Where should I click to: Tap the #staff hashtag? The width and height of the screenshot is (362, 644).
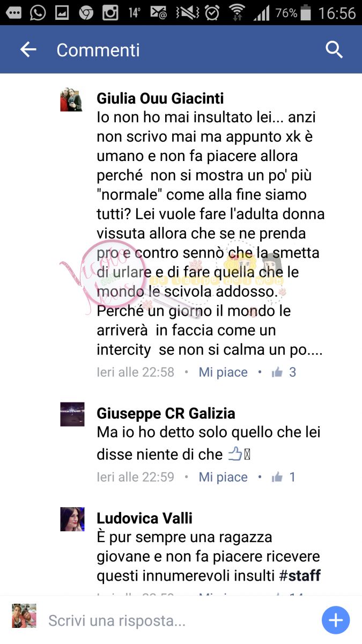tap(300, 576)
